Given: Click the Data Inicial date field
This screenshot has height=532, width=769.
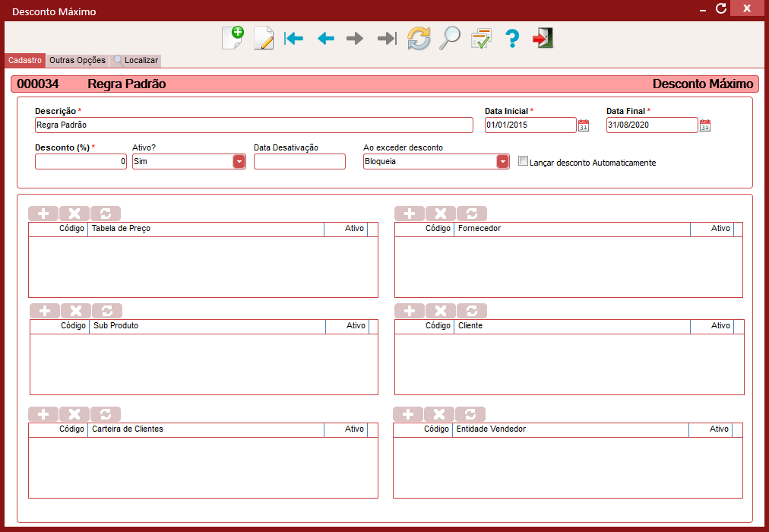Looking at the screenshot, I should 530,125.
